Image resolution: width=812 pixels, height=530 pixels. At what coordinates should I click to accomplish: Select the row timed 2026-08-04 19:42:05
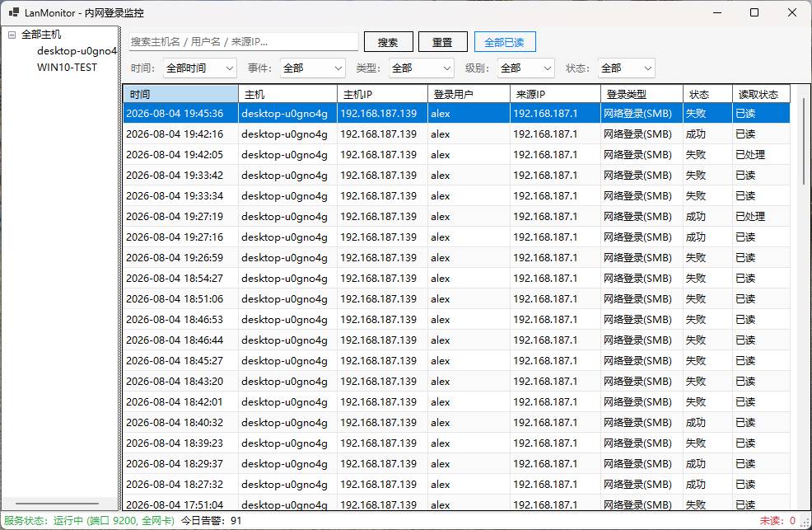pyautogui.click(x=457, y=155)
